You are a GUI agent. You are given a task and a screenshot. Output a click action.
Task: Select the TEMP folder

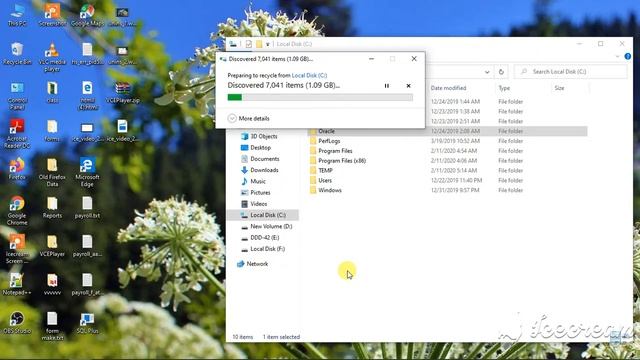pos(325,170)
